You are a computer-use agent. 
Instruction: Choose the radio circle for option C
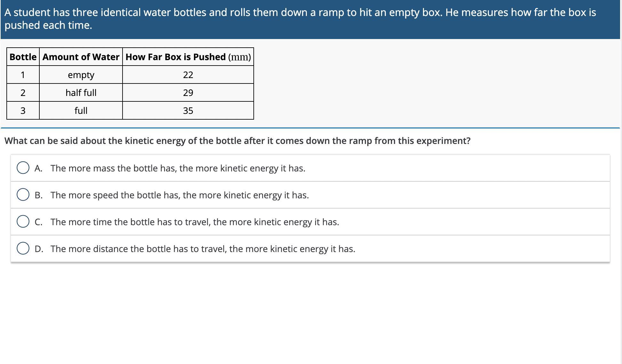click(x=23, y=222)
